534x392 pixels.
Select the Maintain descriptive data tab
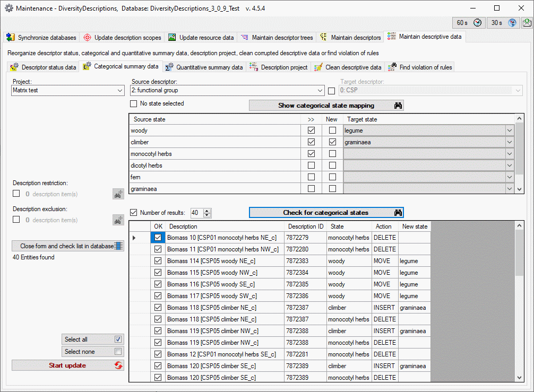tap(425, 37)
